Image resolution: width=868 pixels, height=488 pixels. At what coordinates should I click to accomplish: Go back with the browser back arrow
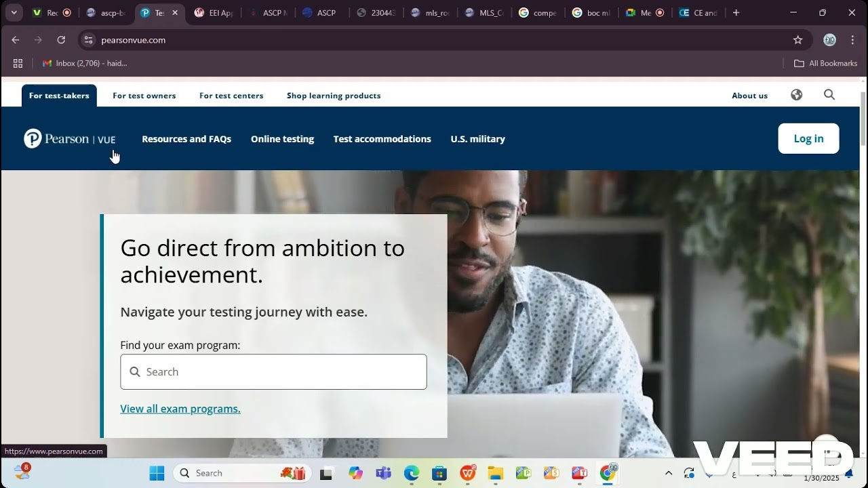coord(16,40)
